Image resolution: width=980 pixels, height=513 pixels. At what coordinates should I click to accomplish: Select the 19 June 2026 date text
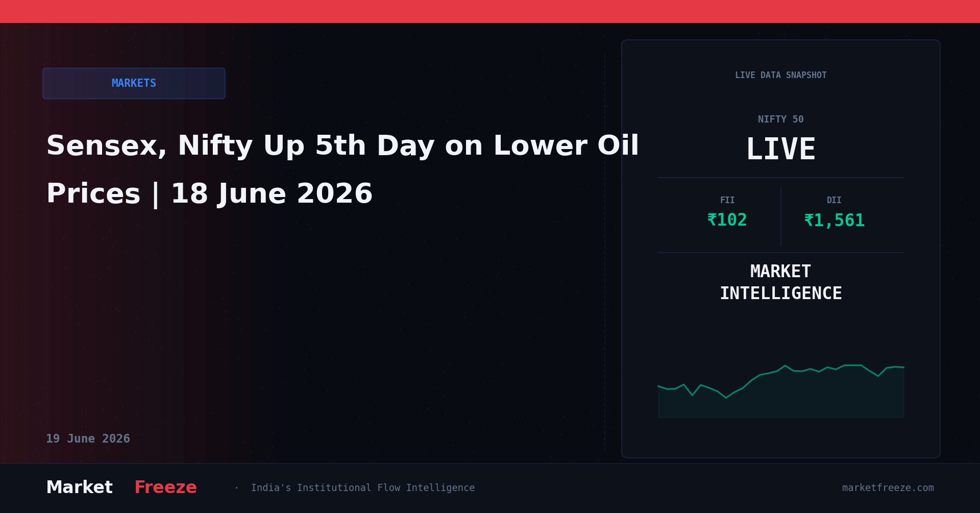[x=88, y=439]
